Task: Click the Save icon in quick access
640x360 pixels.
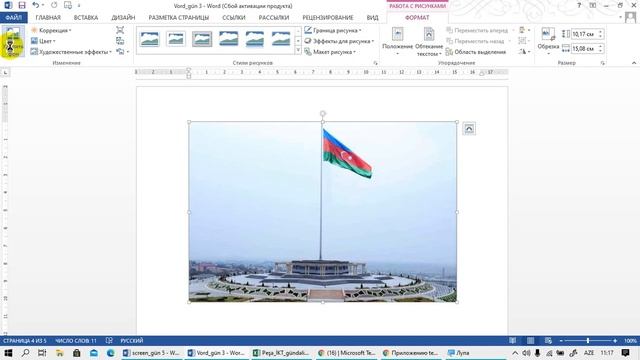Action: (22, 5)
